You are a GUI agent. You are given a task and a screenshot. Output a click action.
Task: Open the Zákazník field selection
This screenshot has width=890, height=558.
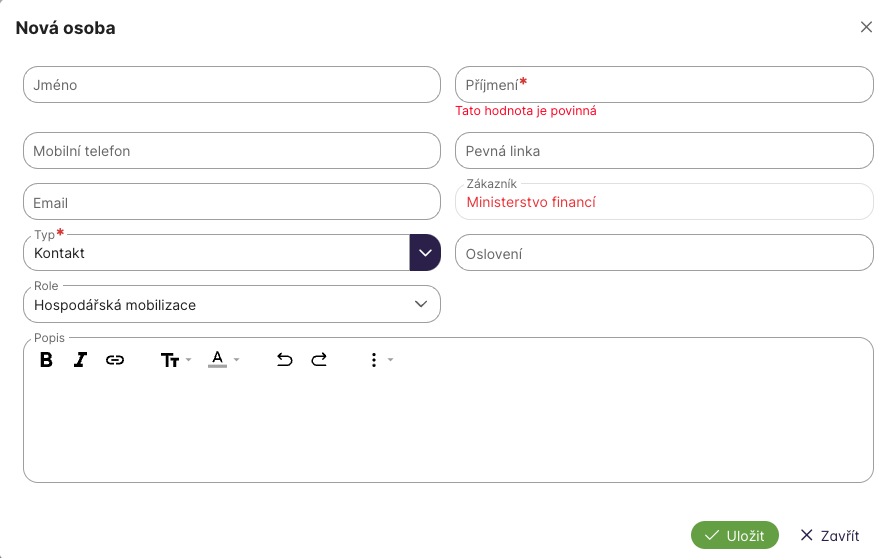point(664,202)
